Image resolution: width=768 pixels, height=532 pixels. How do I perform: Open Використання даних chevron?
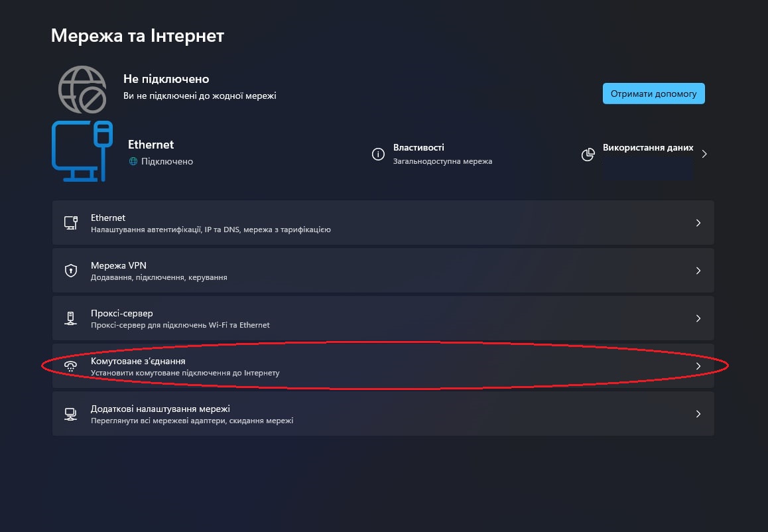(x=704, y=154)
